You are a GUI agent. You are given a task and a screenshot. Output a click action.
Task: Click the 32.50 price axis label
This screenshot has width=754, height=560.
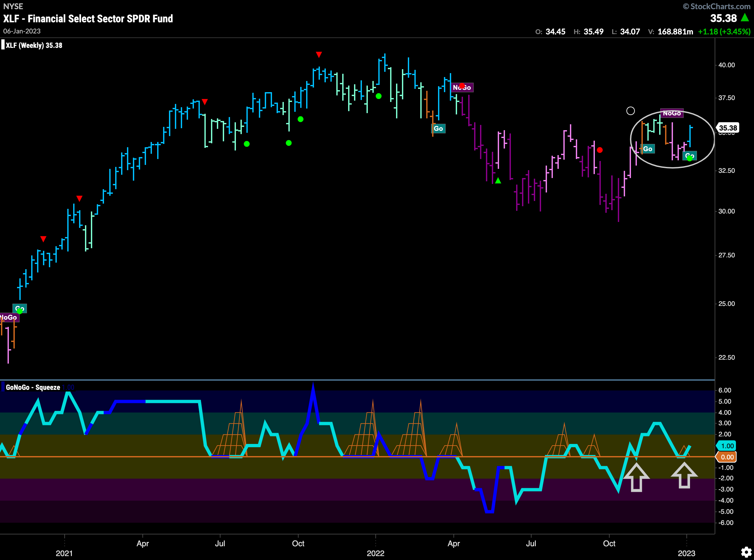(x=726, y=170)
